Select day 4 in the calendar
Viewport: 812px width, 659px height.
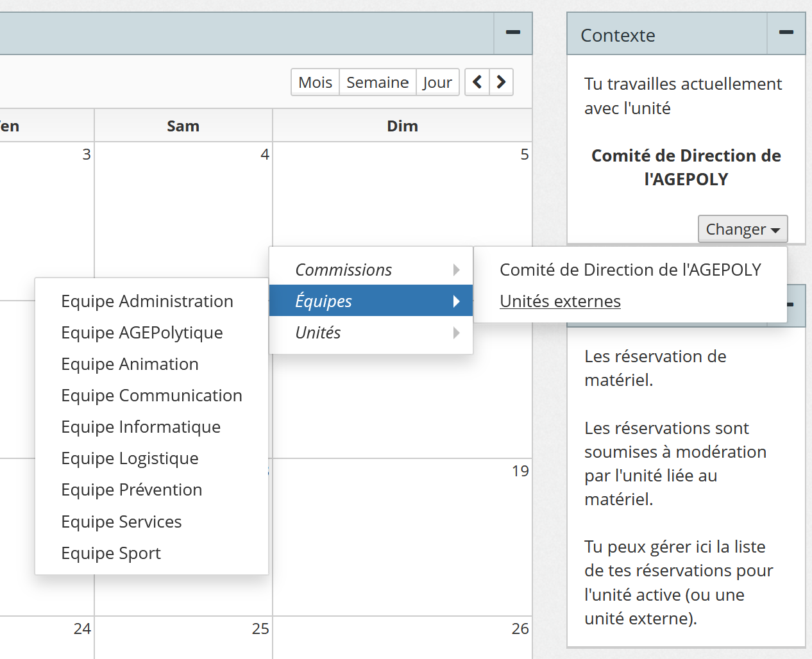pos(264,154)
